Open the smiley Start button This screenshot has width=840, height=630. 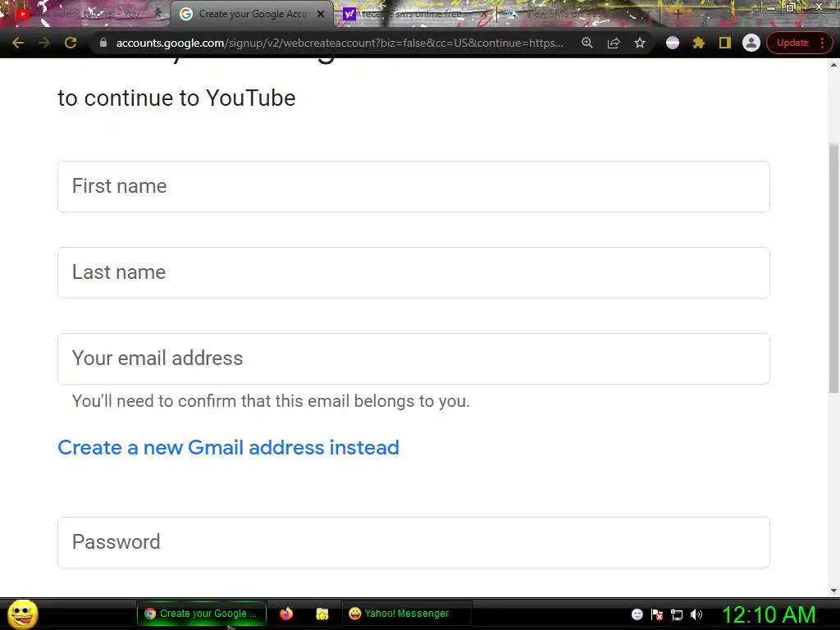coord(23,614)
